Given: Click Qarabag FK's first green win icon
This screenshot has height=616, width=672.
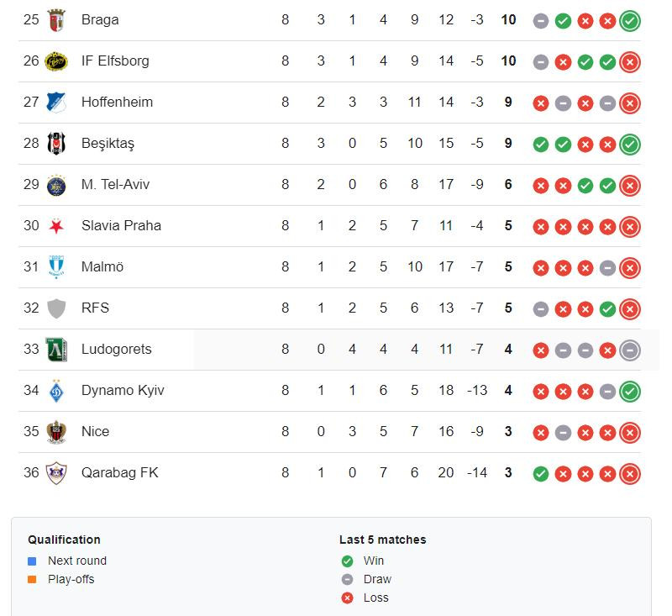Looking at the screenshot, I should tap(540, 474).
